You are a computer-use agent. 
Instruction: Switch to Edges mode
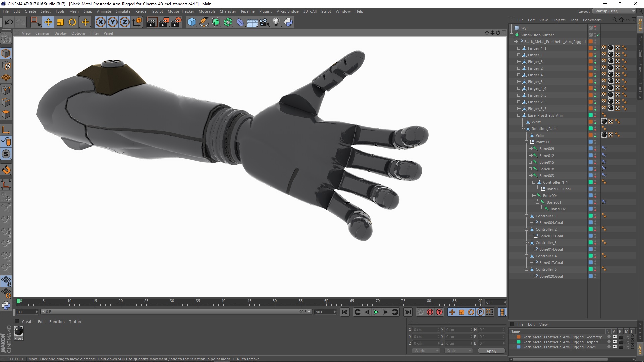(x=6, y=102)
